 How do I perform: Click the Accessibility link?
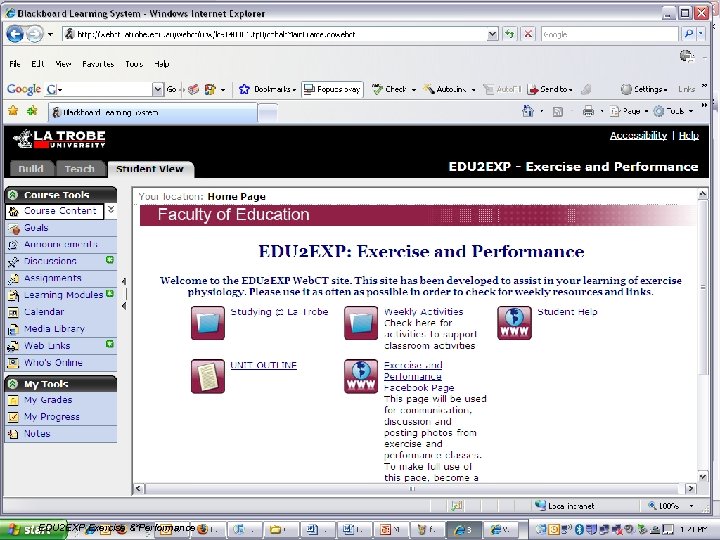[x=638, y=135]
